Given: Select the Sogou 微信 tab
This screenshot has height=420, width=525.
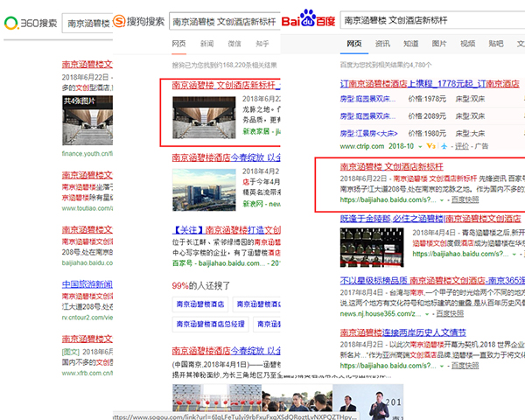Looking at the screenshot, I should [234, 43].
